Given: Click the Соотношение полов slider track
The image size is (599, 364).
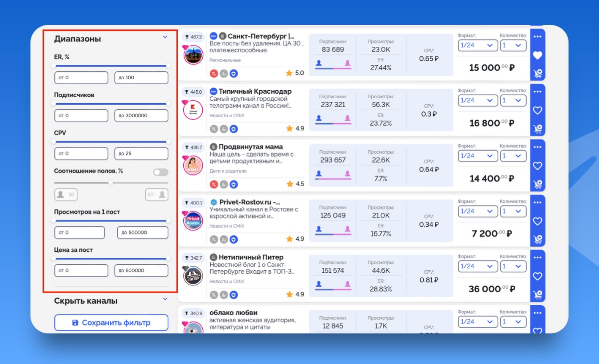Looking at the screenshot, I should (111, 182).
